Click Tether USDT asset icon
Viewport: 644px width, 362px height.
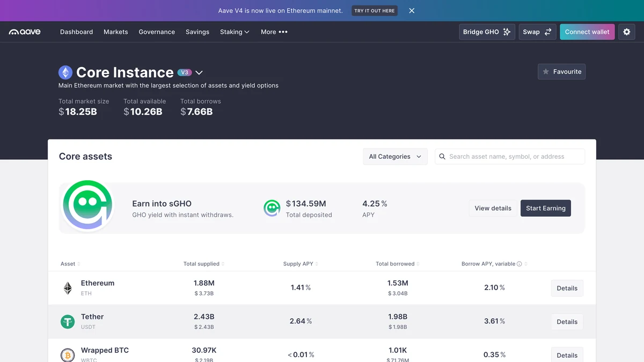pos(68,322)
